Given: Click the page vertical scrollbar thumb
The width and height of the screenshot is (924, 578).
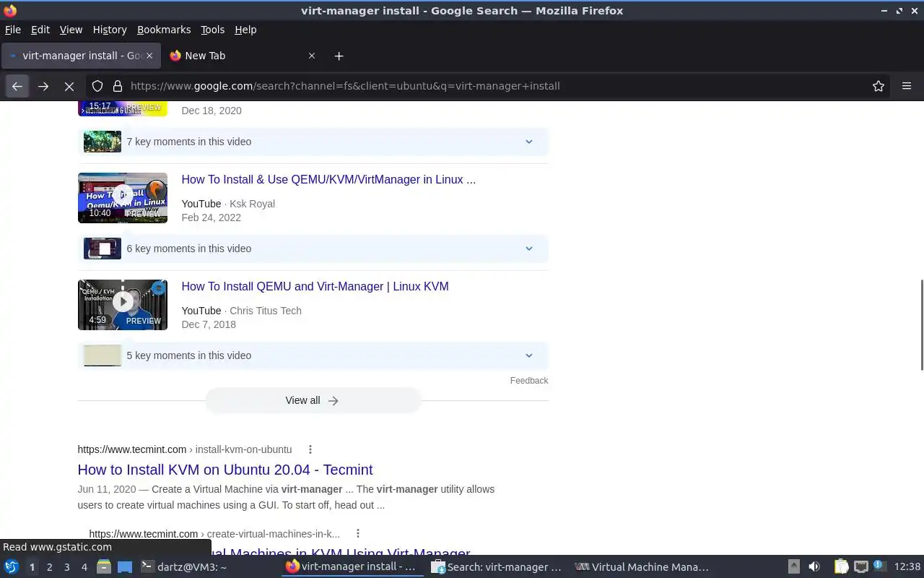Looking at the screenshot, I should [x=921, y=325].
